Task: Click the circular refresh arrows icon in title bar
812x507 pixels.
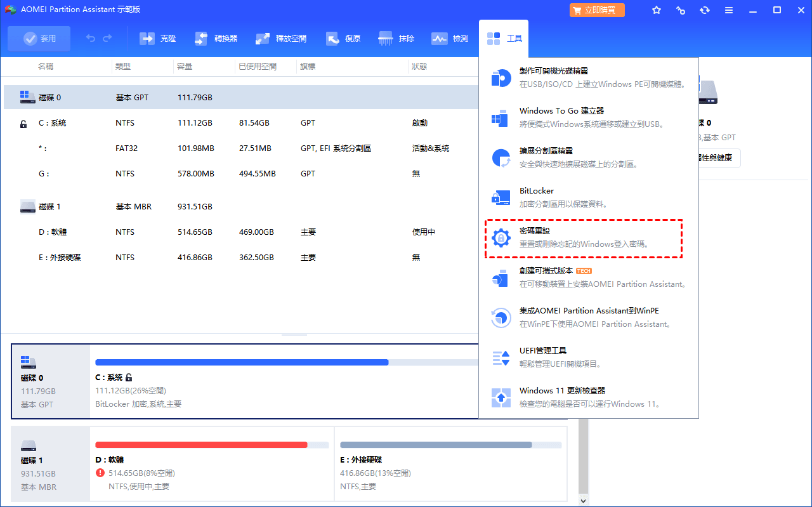Action: point(705,10)
